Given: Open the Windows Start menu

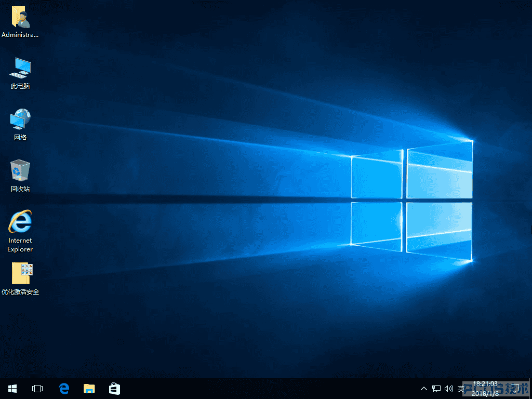Looking at the screenshot, I should point(12,389).
